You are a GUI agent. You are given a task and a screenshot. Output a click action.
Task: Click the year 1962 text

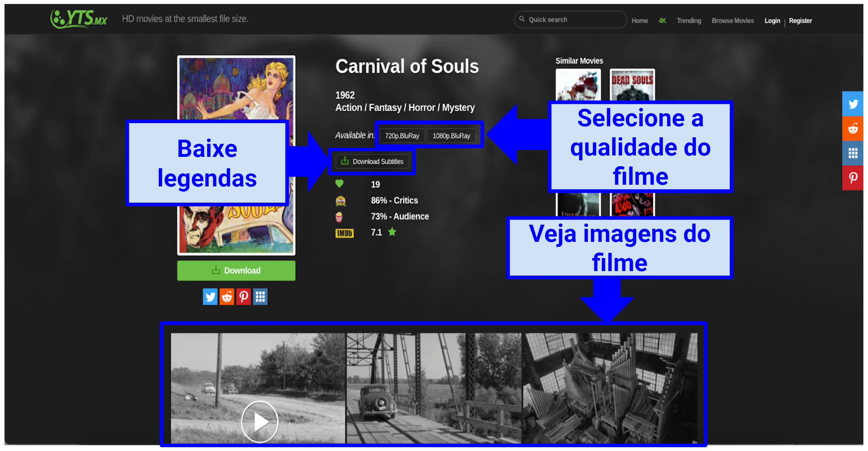(x=345, y=95)
